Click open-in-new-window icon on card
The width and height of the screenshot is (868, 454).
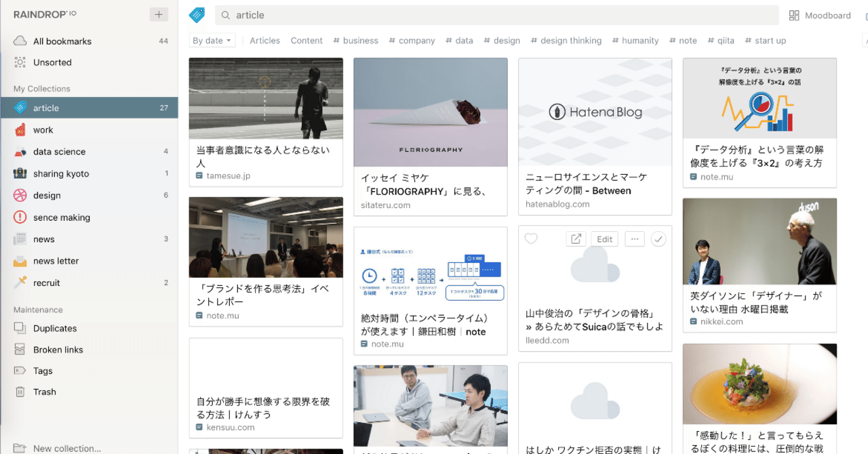(576, 239)
